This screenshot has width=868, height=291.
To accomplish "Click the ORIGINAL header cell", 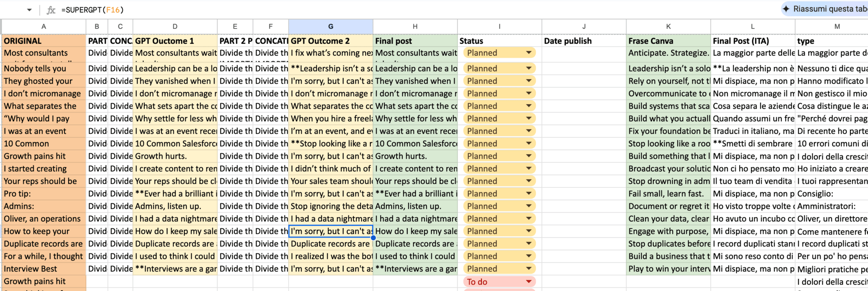I will coord(43,41).
